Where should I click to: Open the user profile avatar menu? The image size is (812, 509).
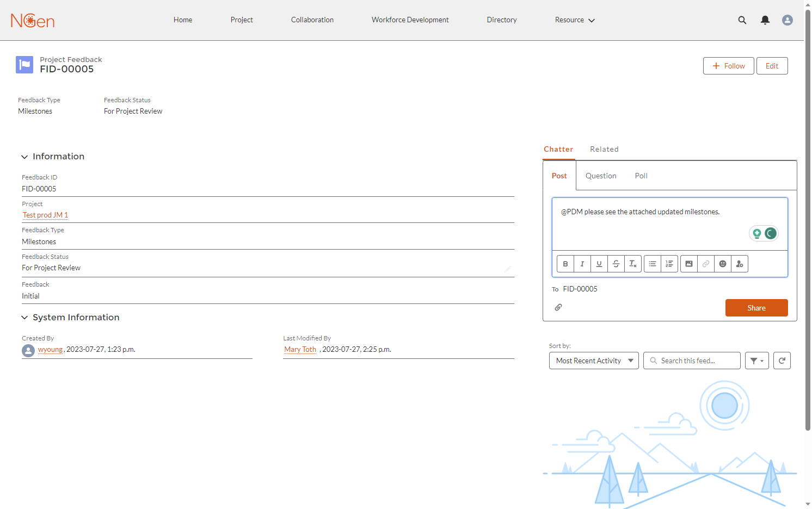(x=788, y=20)
